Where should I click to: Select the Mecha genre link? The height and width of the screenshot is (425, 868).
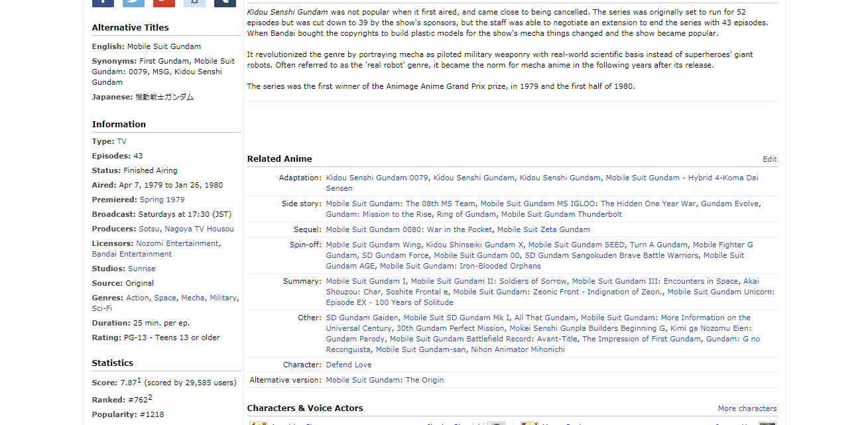[x=193, y=298]
